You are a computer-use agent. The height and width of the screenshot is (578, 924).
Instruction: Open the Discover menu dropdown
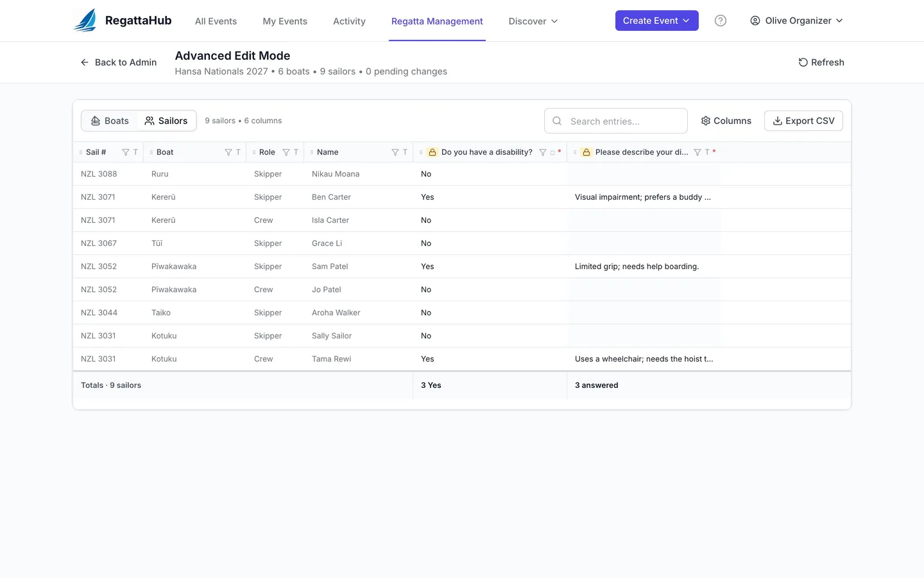pyautogui.click(x=533, y=21)
